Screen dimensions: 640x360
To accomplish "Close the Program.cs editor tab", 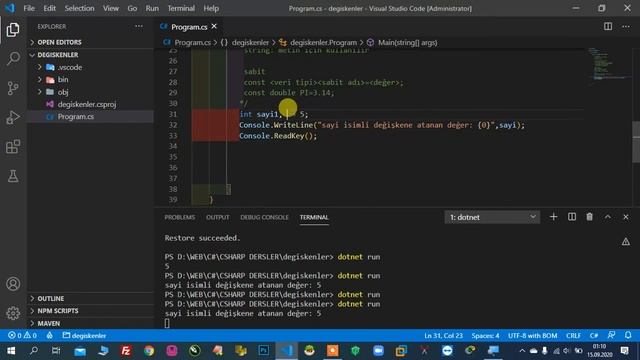I will pos(214,27).
